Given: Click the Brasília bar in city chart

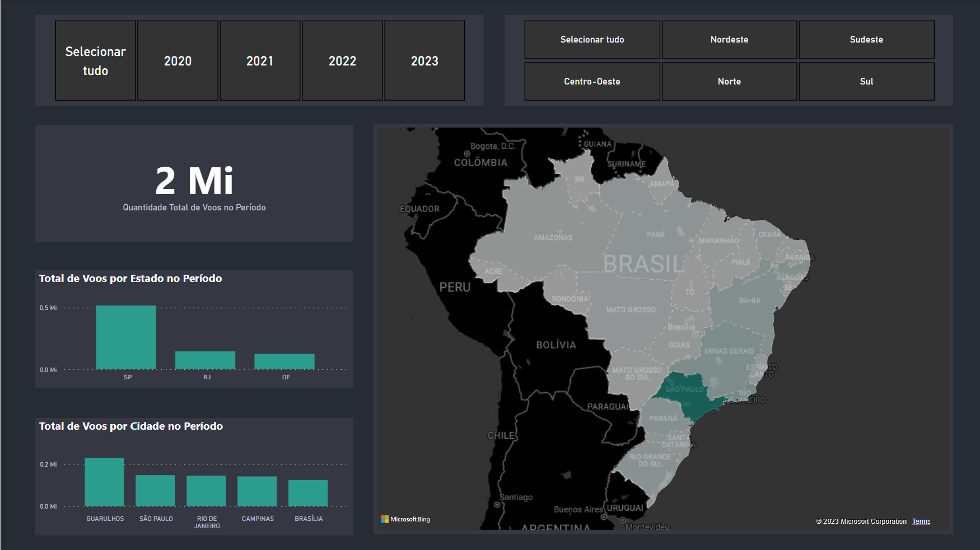Looking at the screenshot, I should click(x=308, y=493).
